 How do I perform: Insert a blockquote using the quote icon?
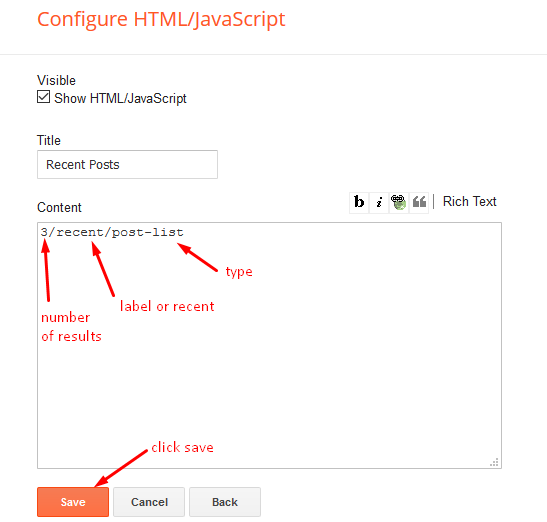click(x=419, y=202)
